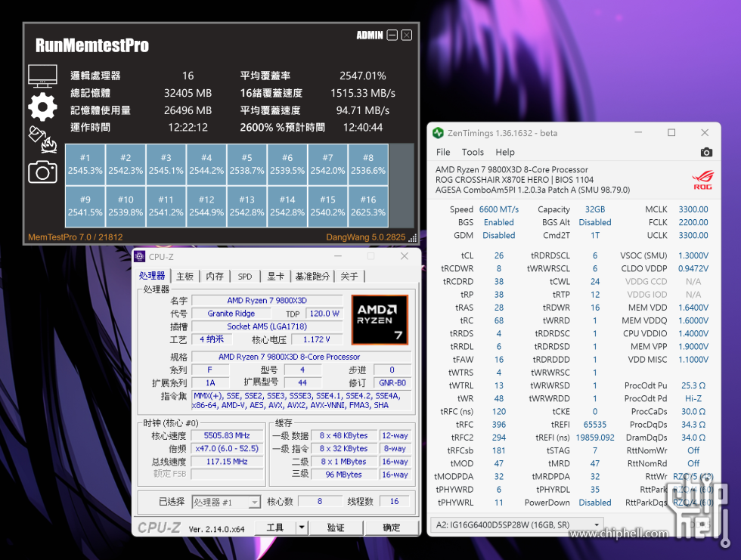Open the Tools menu in ZenTimings
This screenshot has width=741, height=560.
pyautogui.click(x=473, y=152)
